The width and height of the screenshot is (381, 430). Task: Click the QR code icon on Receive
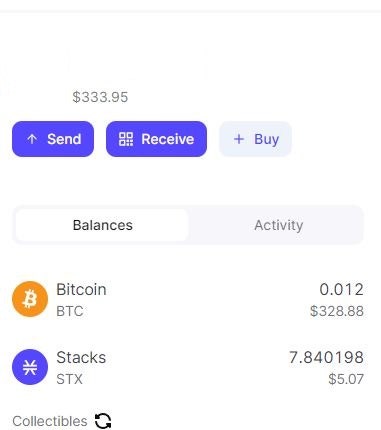(x=126, y=139)
